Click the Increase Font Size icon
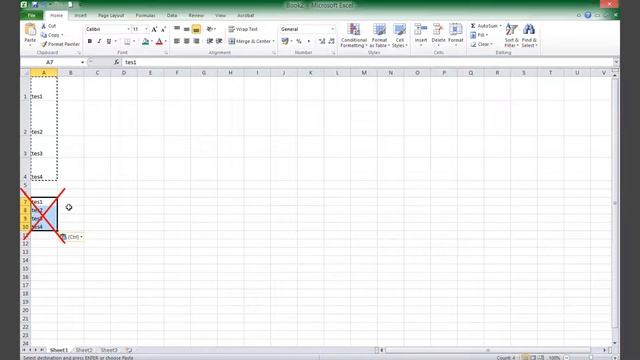Screen dimensions: 640x360 [154, 29]
